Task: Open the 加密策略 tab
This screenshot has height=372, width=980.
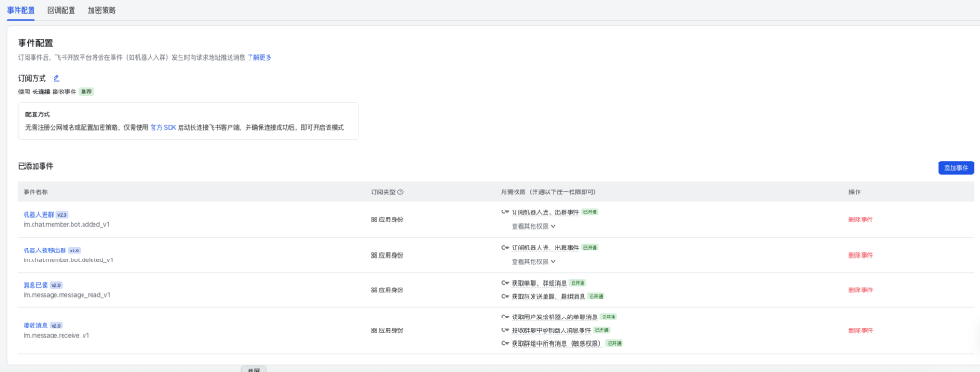Action: [x=102, y=10]
